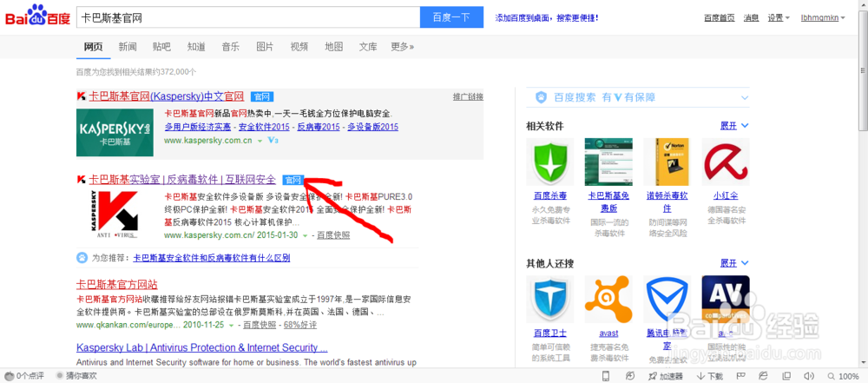This screenshot has height=383, width=868.
Task: Switch to the 图片 tab
Action: pyautogui.click(x=265, y=47)
